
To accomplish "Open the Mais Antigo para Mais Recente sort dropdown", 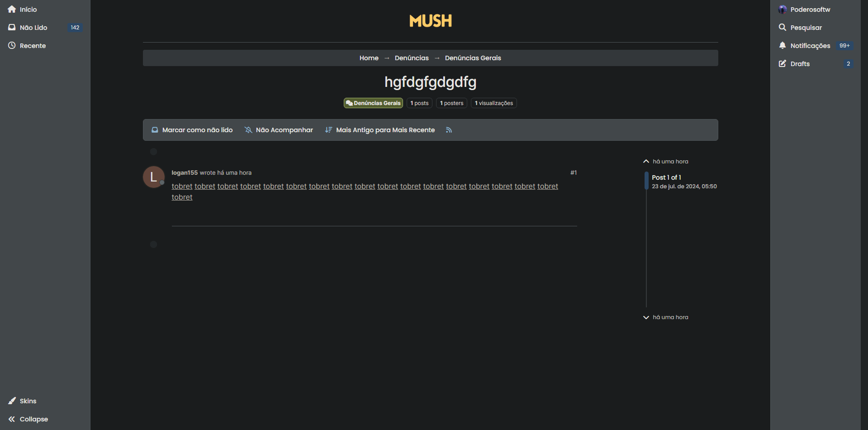I will tap(380, 130).
